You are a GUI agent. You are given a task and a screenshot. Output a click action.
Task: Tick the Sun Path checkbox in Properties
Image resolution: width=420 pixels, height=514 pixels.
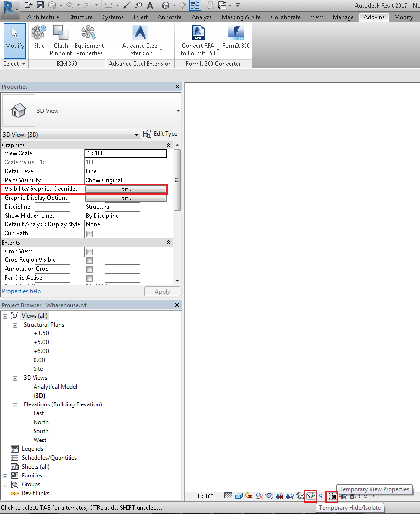coord(89,234)
